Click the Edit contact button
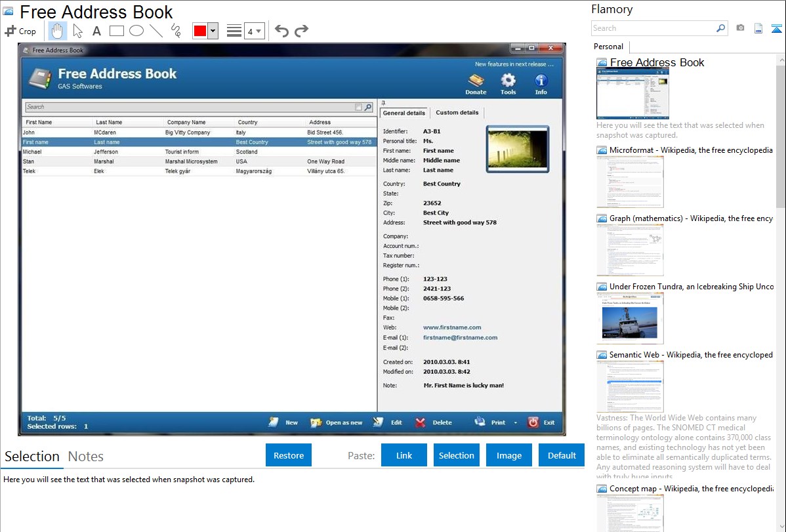Image resolution: width=786 pixels, height=532 pixels. pos(388,422)
